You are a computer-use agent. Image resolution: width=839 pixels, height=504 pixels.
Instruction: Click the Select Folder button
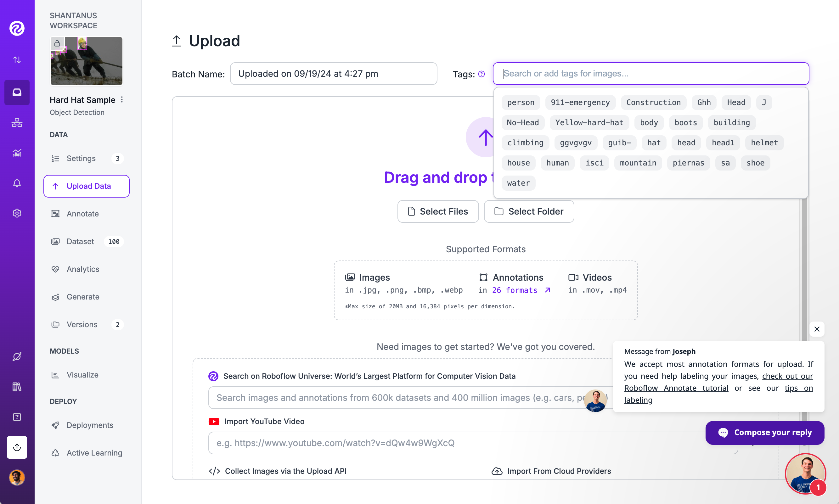coord(529,211)
